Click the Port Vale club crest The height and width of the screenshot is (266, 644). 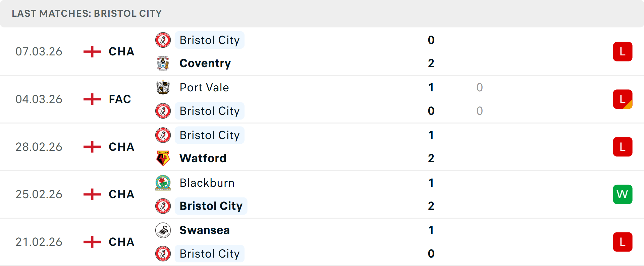(163, 87)
